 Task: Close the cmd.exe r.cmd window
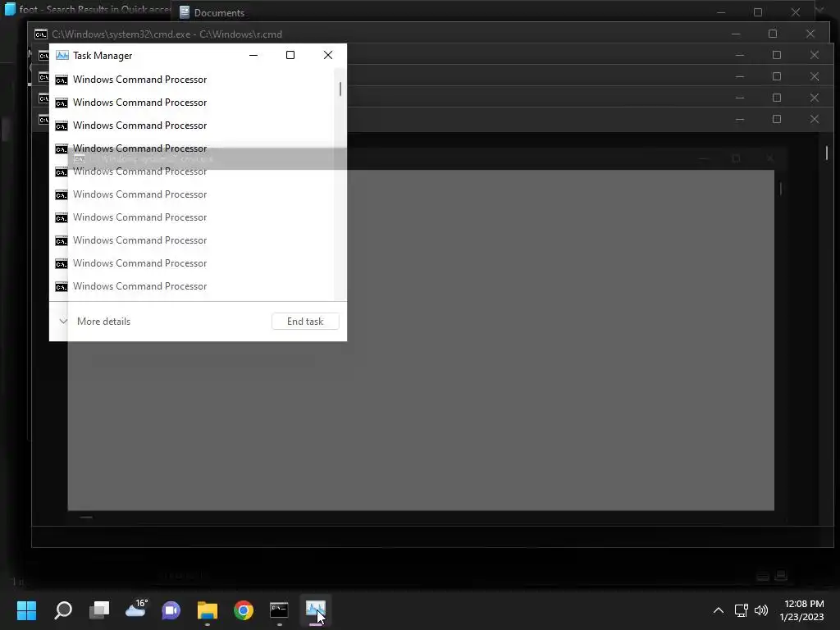(x=810, y=34)
